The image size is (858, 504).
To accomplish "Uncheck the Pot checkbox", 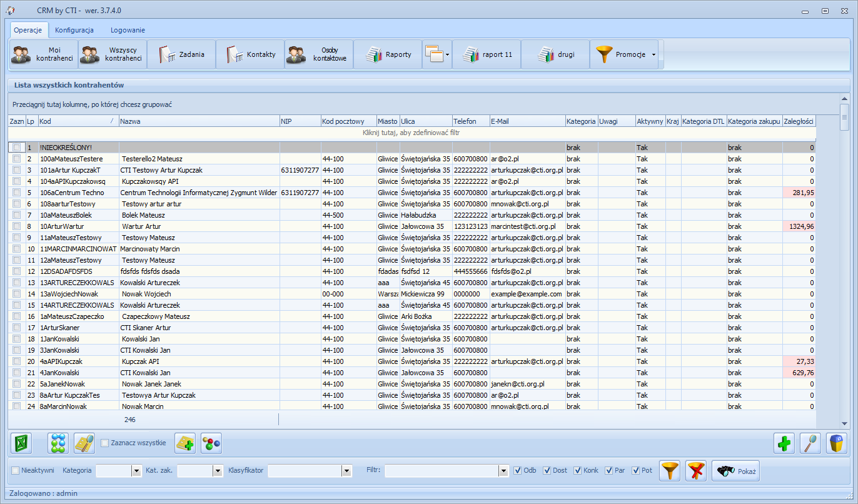I will pos(636,470).
